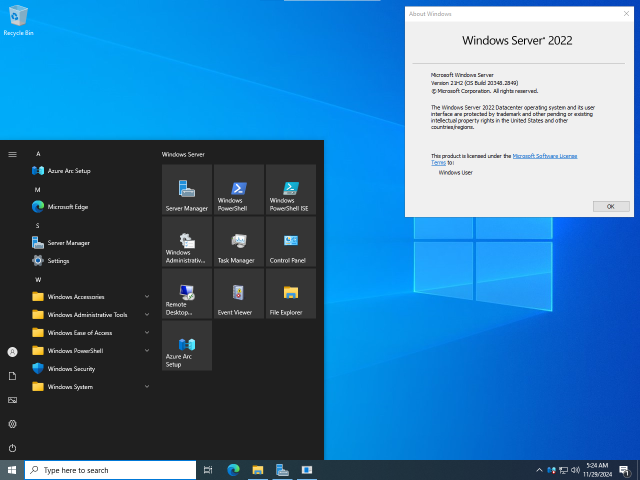Click the taskbar search box
640x480 pixels.
pyautogui.click(x=111, y=470)
